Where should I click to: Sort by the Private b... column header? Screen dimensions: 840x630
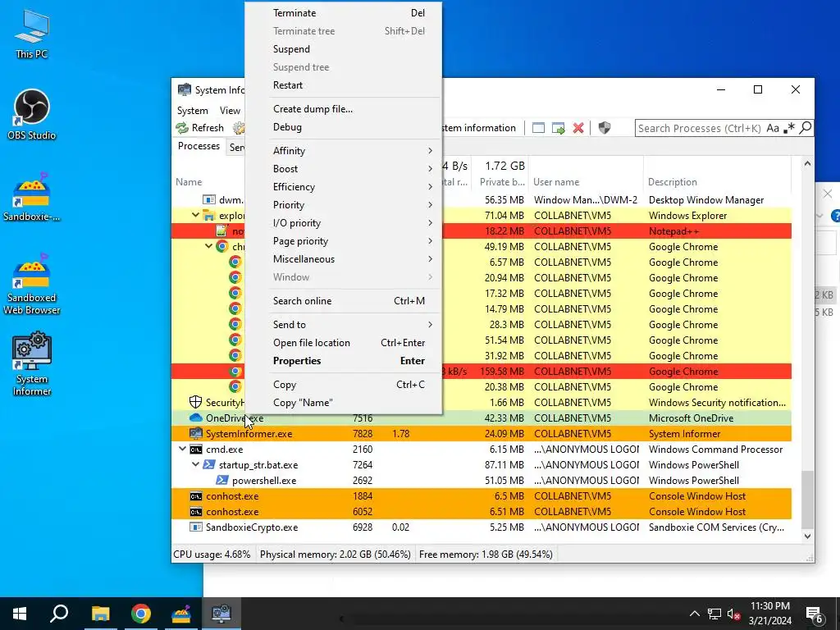(502, 182)
